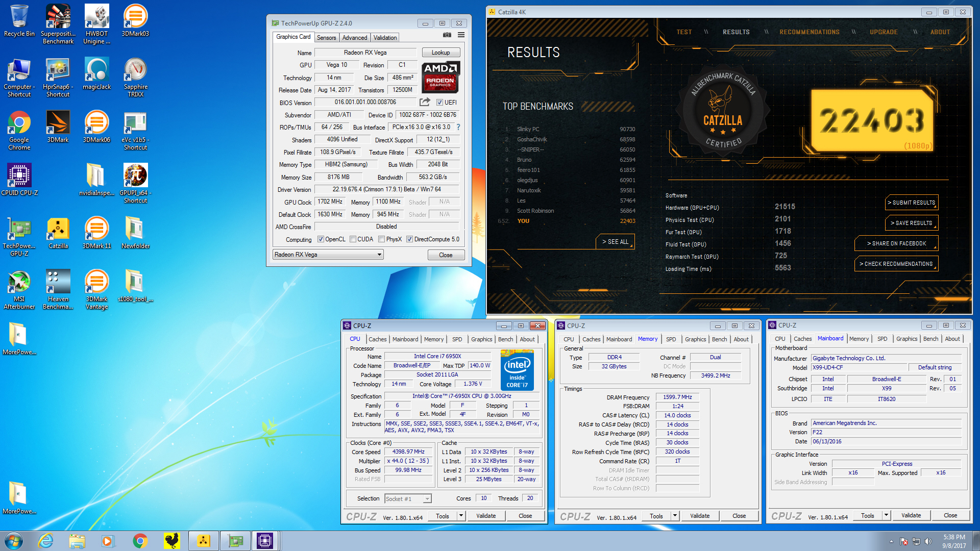Click Catzilla SAVE RESULTS button
This screenshot has width=980, height=551.
pos(912,223)
